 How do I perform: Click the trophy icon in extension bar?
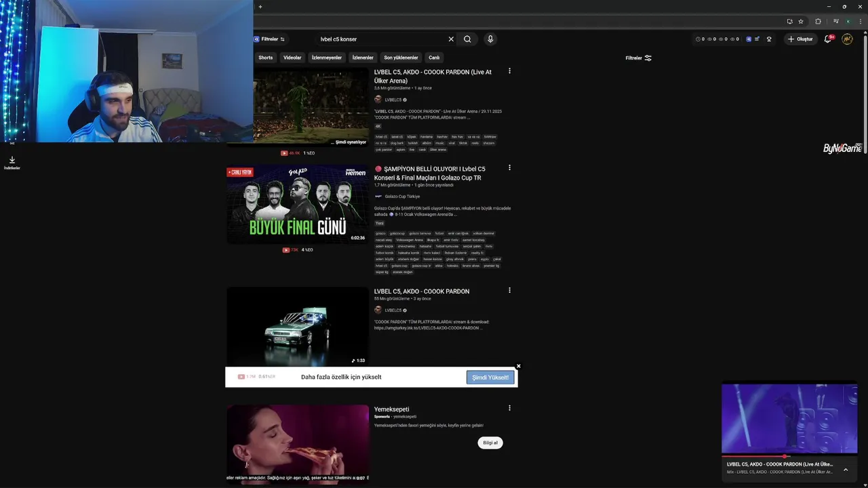769,39
